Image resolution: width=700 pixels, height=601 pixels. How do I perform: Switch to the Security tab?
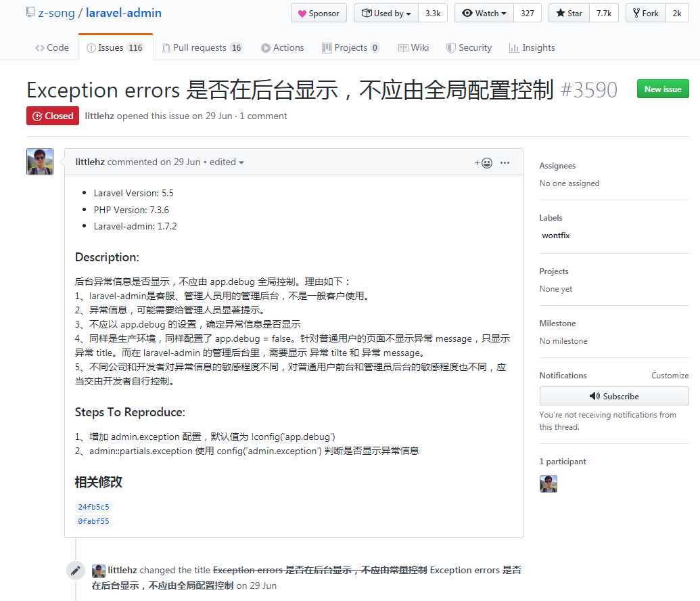click(x=469, y=47)
